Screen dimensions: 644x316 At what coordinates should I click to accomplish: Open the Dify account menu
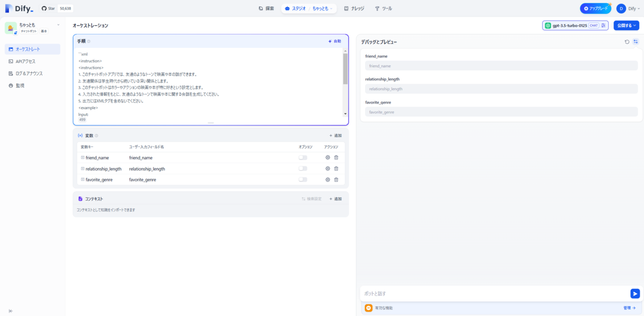[x=628, y=9]
